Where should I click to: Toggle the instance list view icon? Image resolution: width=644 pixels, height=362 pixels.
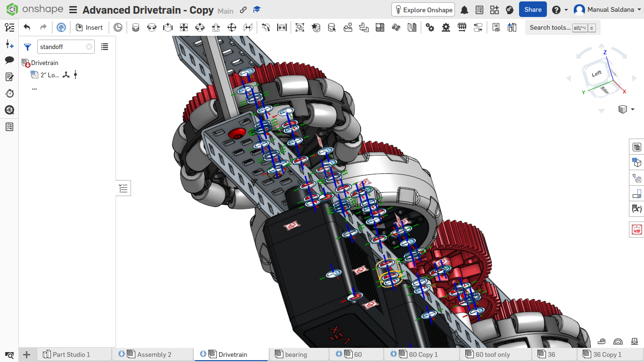click(x=105, y=47)
